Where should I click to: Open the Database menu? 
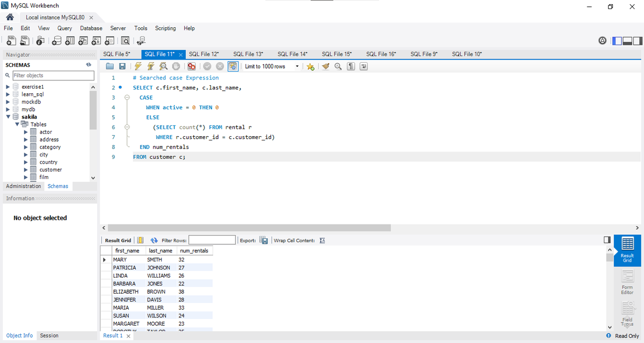(x=91, y=28)
